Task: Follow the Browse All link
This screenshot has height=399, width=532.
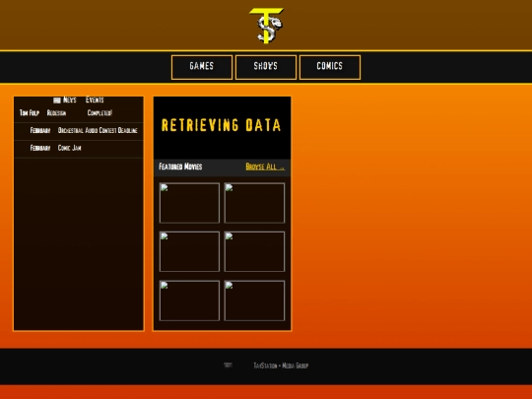Action: click(x=265, y=166)
